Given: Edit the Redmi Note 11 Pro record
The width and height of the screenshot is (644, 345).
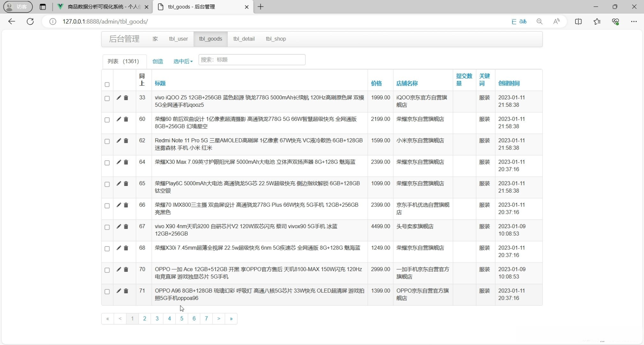Looking at the screenshot, I should [x=119, y=141].
